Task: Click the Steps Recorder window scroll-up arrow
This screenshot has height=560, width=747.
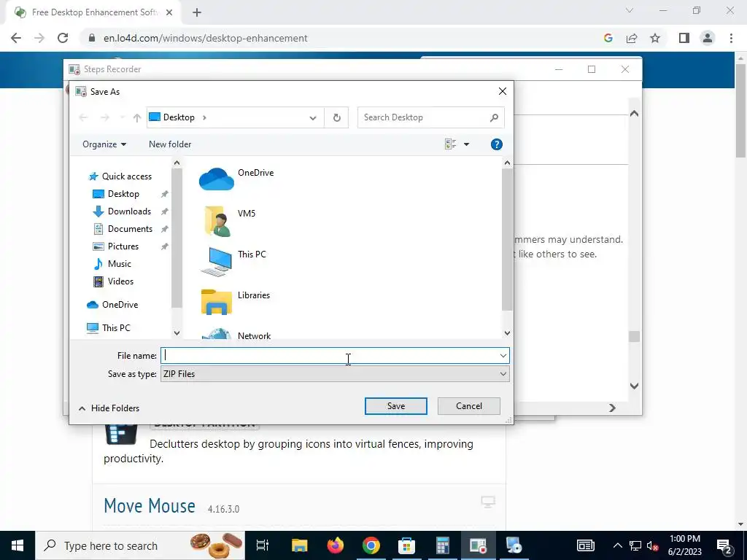Action: pyautogui.click(x=634, y=113)
